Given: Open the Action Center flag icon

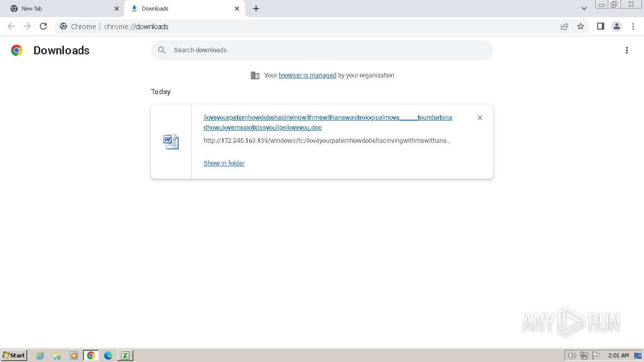Looking at the screenshot, I should 596,355.
